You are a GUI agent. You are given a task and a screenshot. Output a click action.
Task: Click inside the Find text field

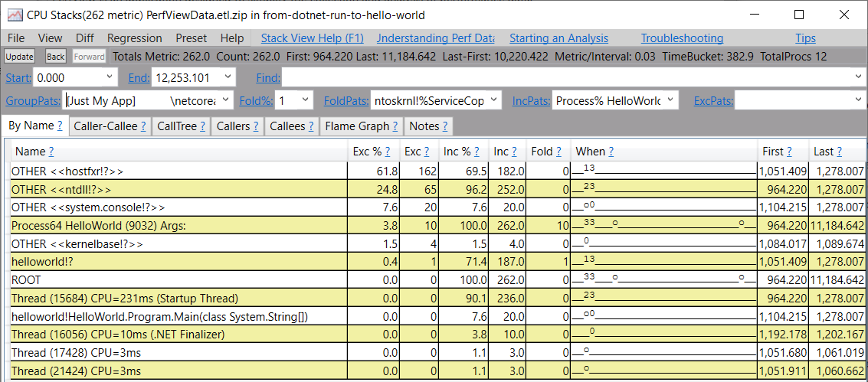[574, 77]
